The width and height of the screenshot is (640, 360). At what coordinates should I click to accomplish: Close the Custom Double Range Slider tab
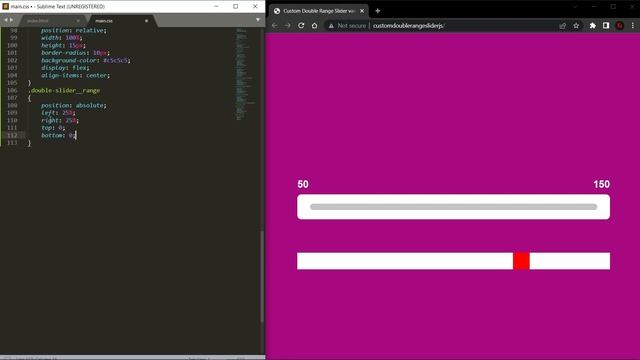[x=362, y=11]
